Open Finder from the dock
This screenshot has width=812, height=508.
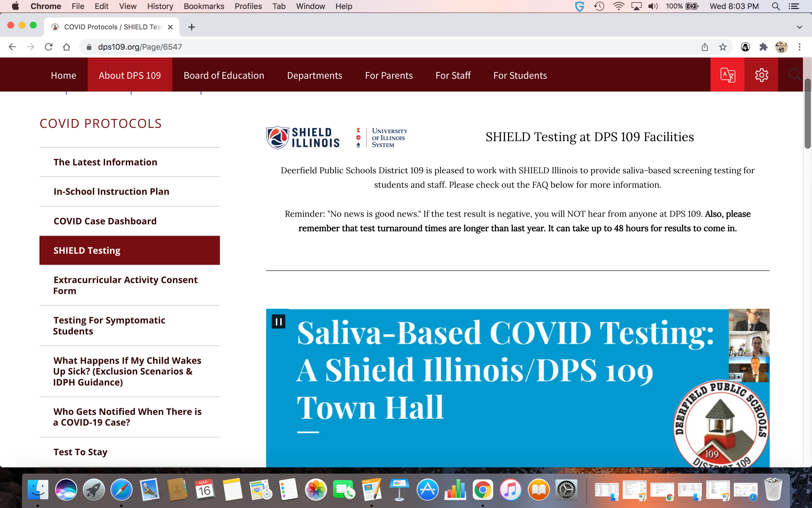point(38,490)
